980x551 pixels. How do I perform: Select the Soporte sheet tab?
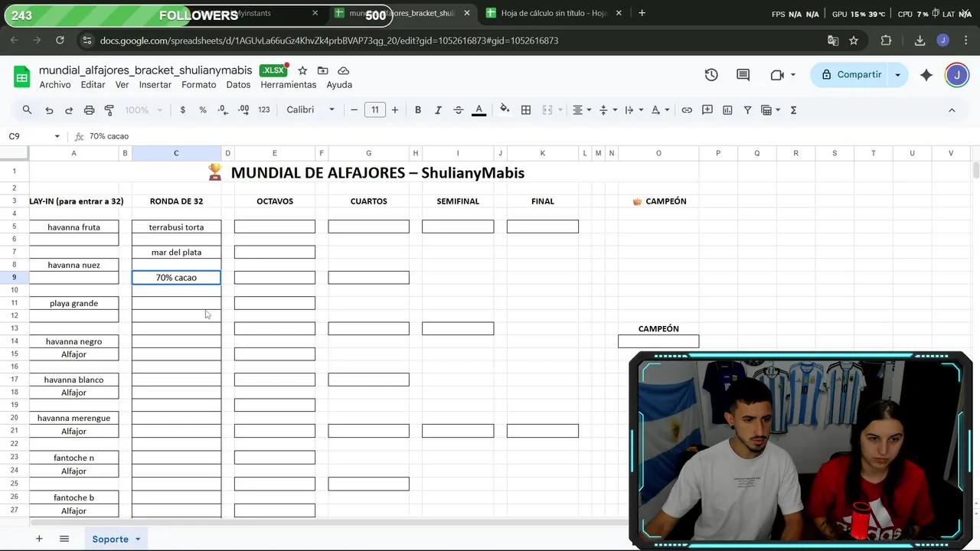tap(110, 539)
